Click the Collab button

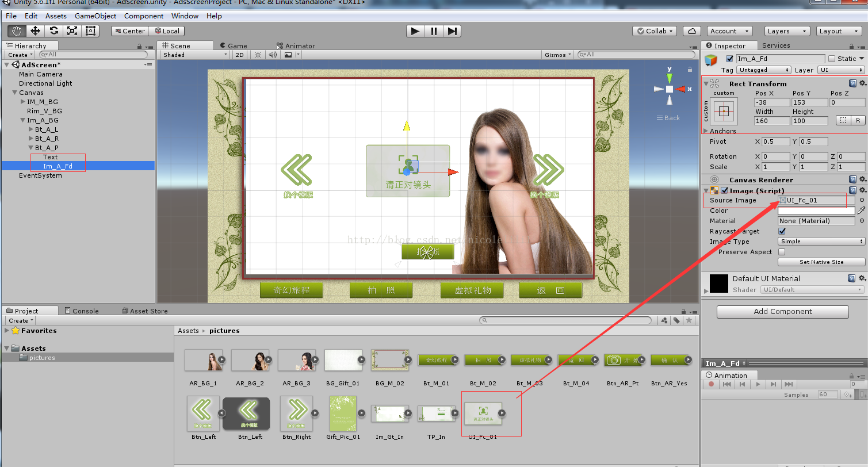tap(655, 31)
